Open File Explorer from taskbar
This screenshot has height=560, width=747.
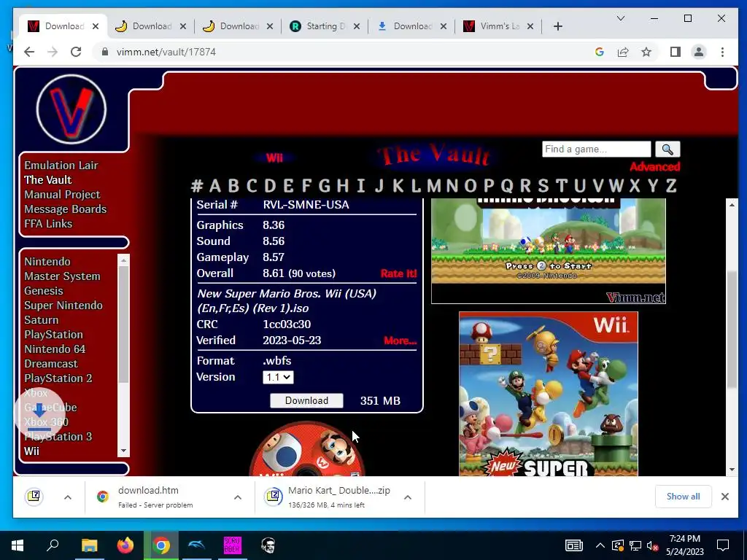coord(89,545)
